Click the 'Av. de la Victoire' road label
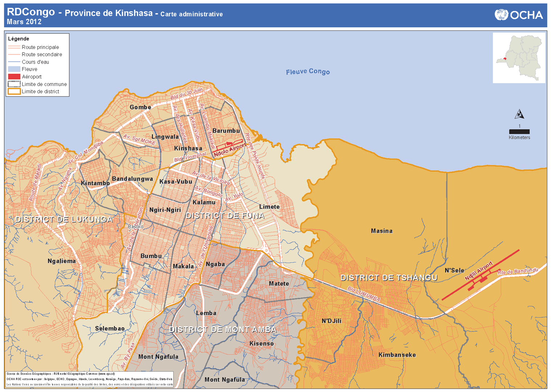This screenshot has width=551, height=392. [x=211, y=178]
